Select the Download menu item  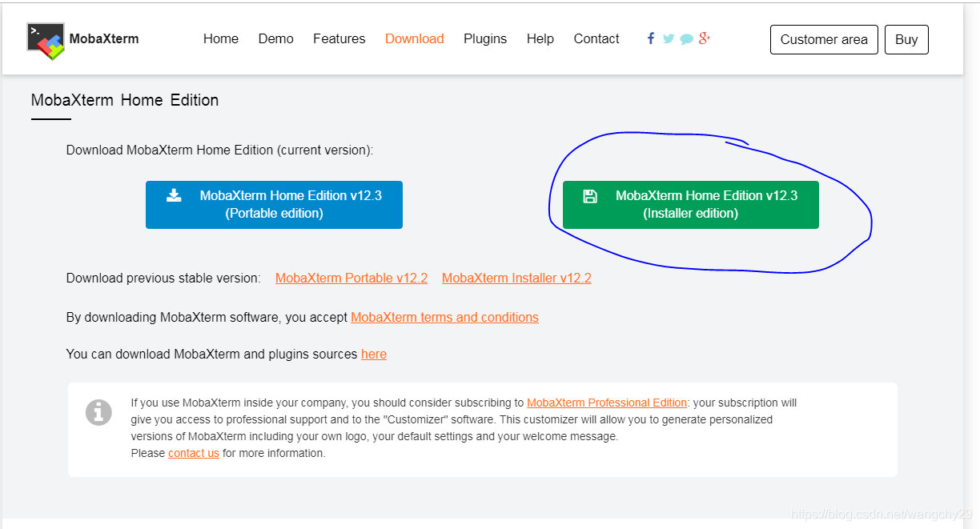(x=415, y=38)
